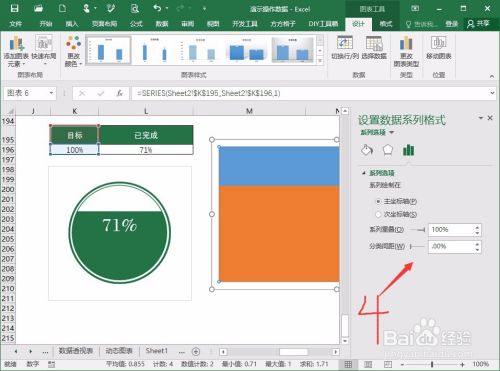Click Select Data (选择数据) icon

374,47
